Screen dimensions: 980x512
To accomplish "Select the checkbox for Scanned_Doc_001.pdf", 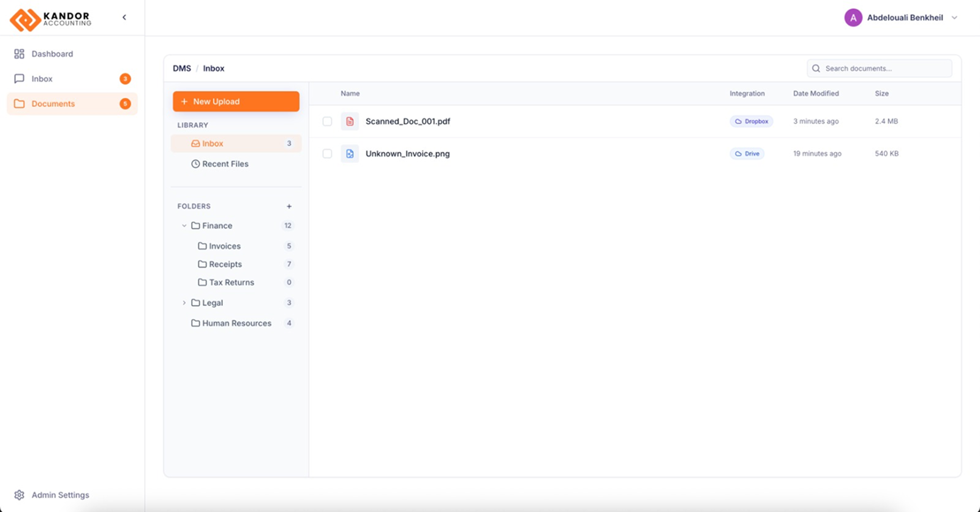I will pyautogui.click(x=327, y=121).
